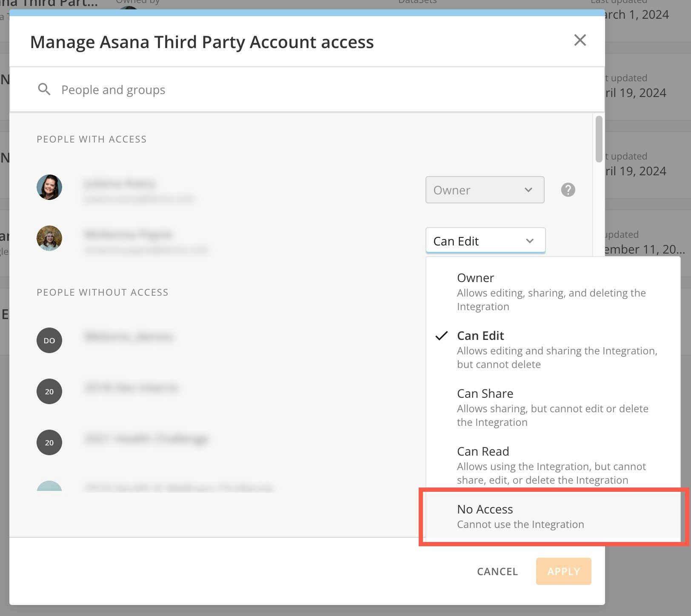Image resolution: width=691 pixels, height=616 pixels.
Task: Click the Cancel button
Action: 497,571
